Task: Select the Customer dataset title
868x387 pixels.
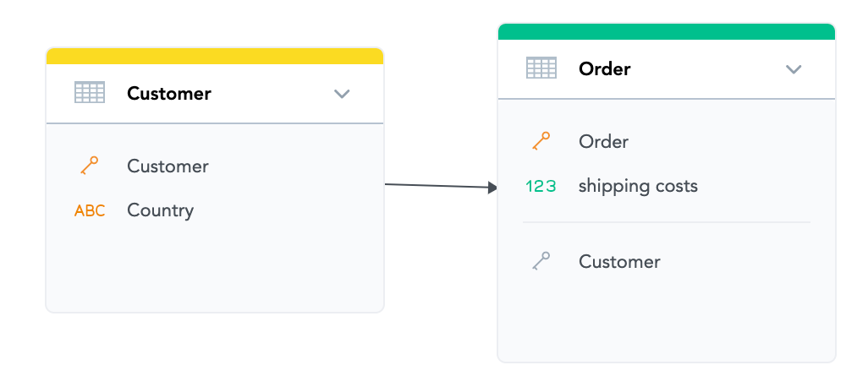Action: point(169,94)
